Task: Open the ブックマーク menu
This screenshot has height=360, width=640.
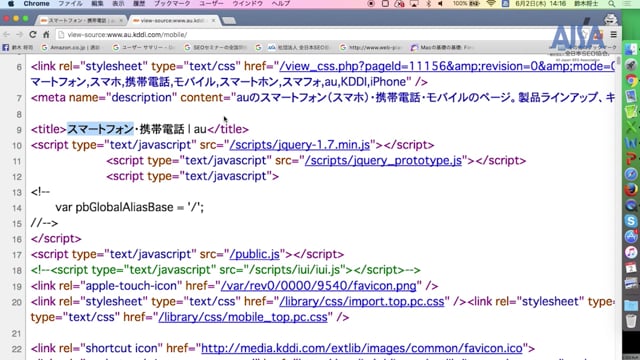Action: [x=172, y=4]
